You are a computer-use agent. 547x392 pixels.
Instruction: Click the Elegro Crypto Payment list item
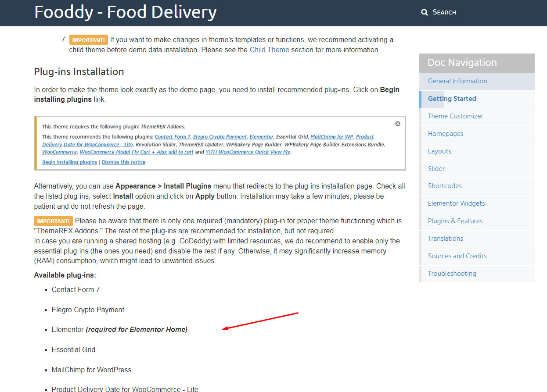[x=88, y=310]
